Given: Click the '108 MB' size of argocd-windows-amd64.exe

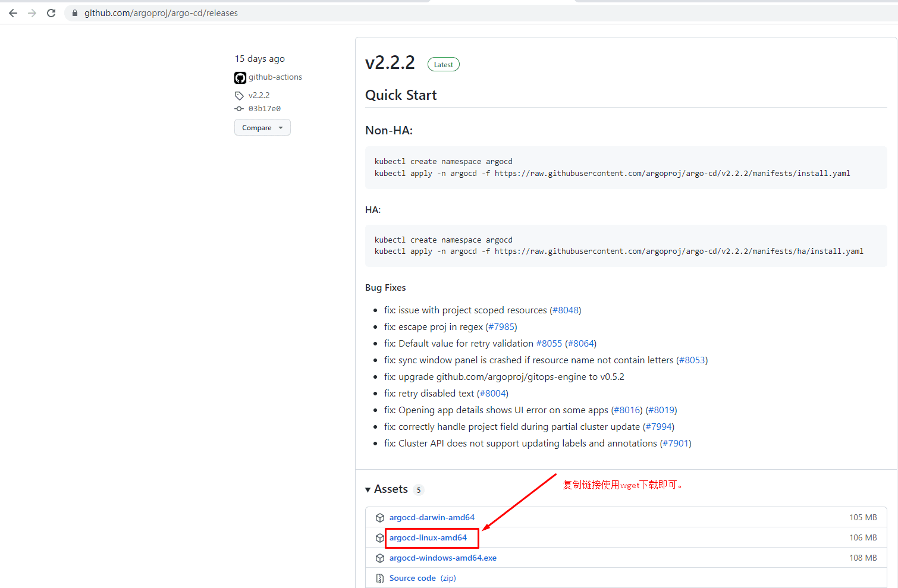Looking at the screenshot, I should 863,558.
